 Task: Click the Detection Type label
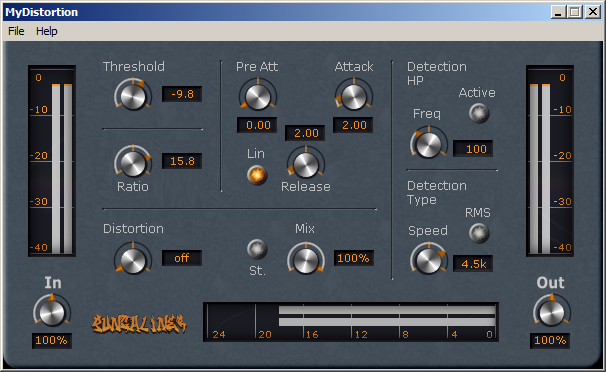437,192
